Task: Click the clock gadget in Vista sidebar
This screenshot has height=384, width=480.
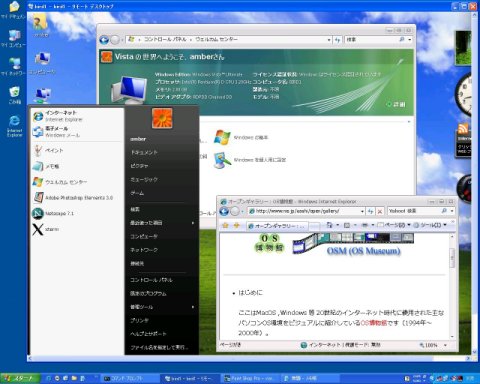Action: point(464,94)
